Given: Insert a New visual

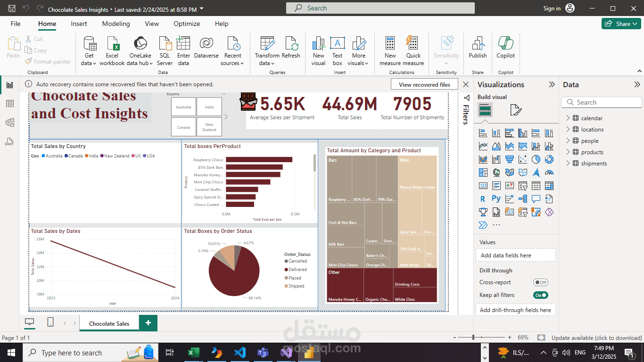Looking at the screenshot, I should pos(319,51).
